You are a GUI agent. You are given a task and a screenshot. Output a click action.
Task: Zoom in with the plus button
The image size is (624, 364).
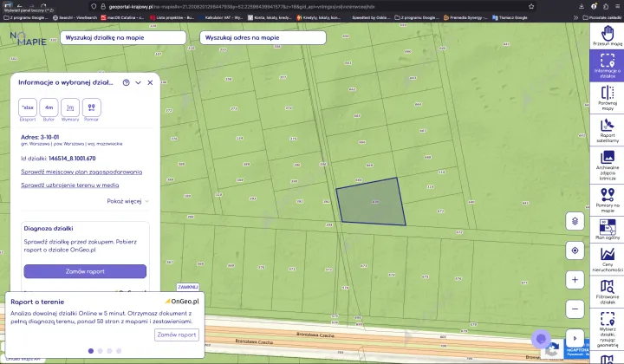575,280
